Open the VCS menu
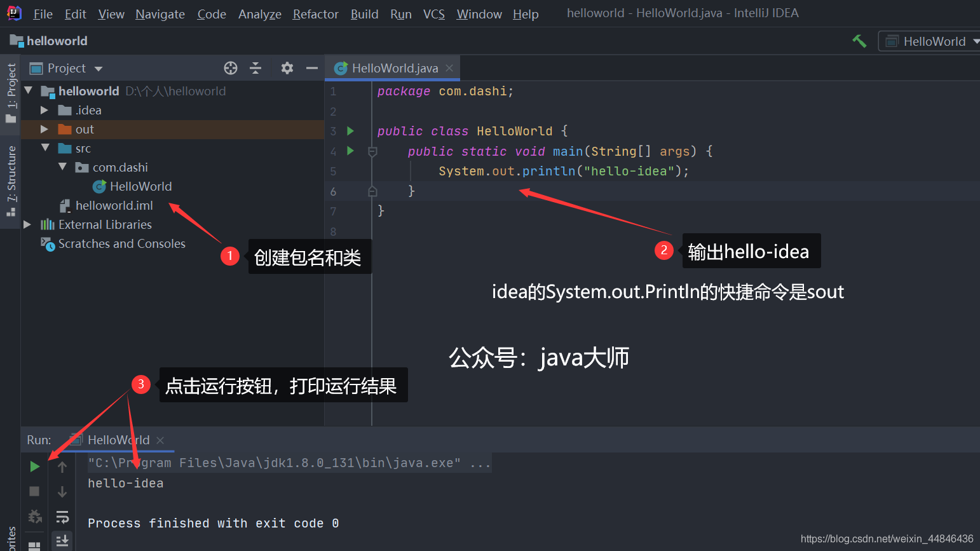The width and height of the screenshot is (980, 551). [434, 14]
